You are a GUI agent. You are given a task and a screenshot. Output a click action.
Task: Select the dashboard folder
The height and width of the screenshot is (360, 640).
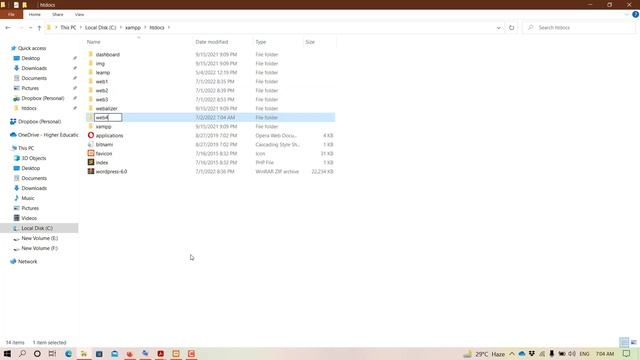coord(107,55)
